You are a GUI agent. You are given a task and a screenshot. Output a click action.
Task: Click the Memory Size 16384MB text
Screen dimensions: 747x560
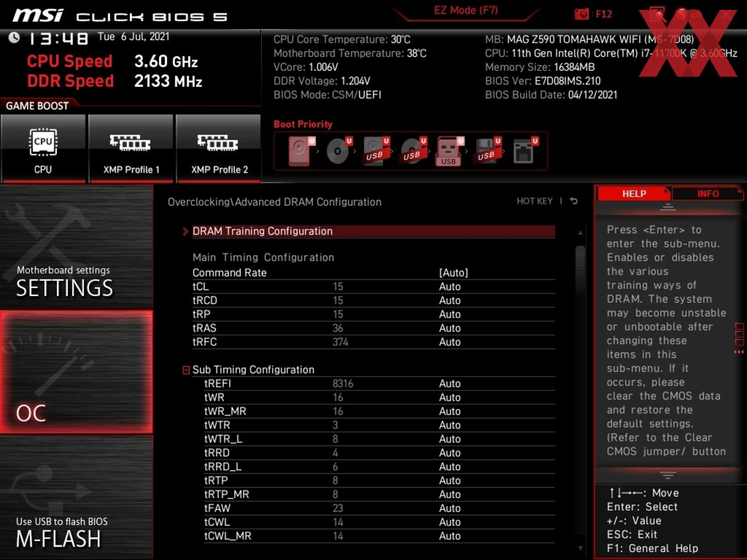click(540, 67)
